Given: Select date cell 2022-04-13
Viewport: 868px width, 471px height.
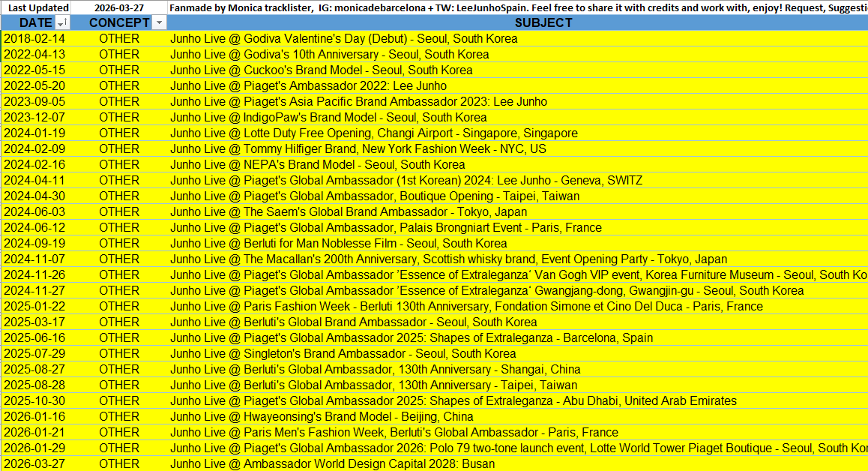Looking at the screenshot, I should [36, 54].
